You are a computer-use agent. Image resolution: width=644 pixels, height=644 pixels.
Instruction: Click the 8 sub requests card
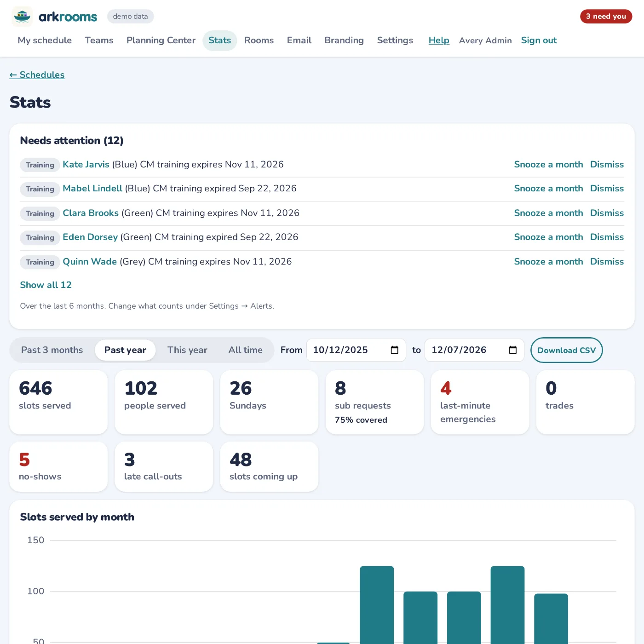click(x=374, y=402)
